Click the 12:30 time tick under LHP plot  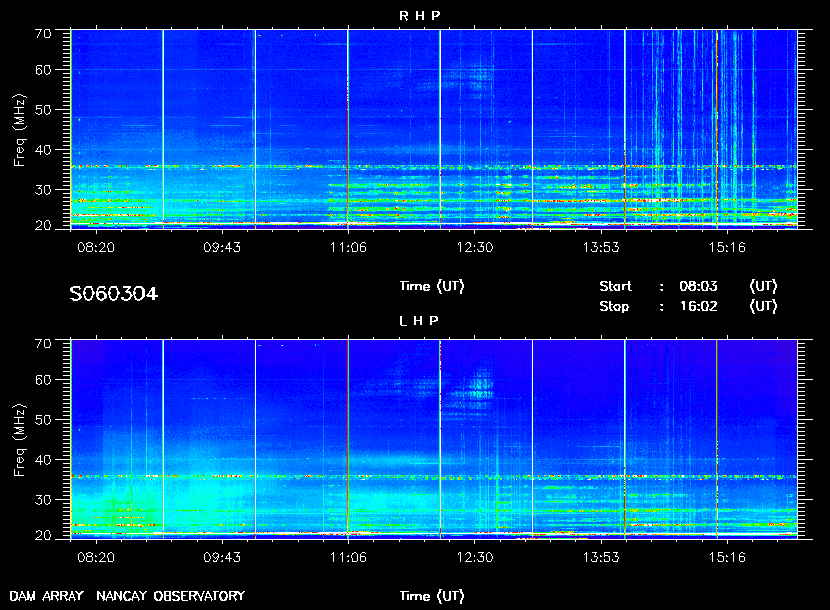click(x=475, y=557)
